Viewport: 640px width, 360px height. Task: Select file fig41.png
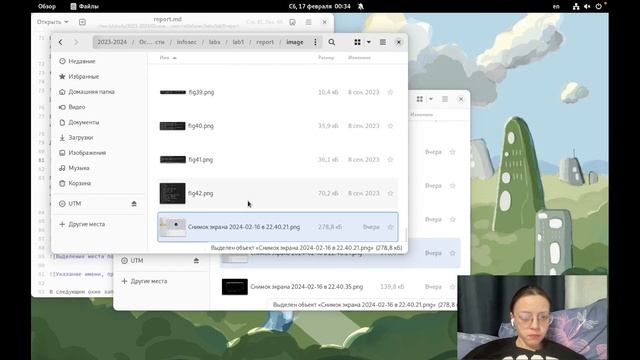click(278, 160)
